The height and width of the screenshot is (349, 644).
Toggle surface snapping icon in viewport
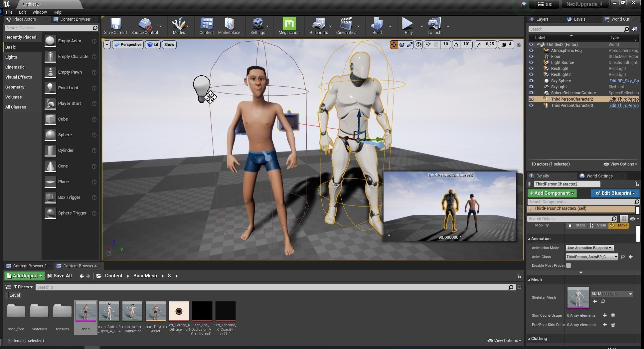click(x=428, y=45)
